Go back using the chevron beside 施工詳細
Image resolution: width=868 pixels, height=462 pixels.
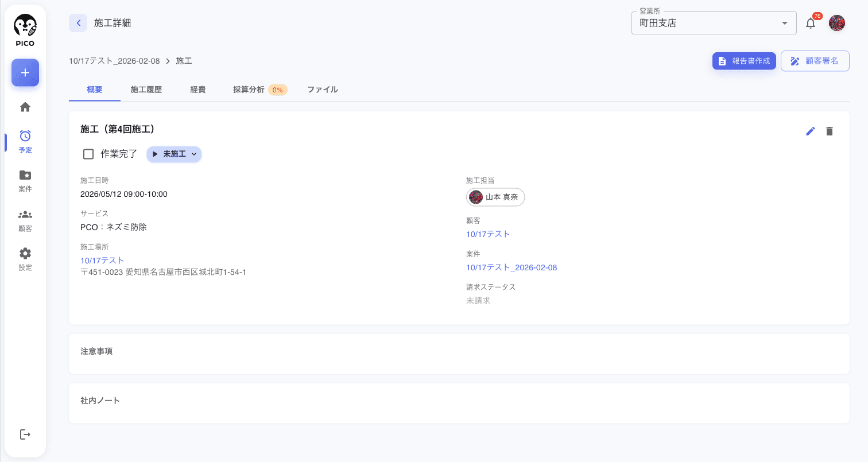(x=78, y=23)
